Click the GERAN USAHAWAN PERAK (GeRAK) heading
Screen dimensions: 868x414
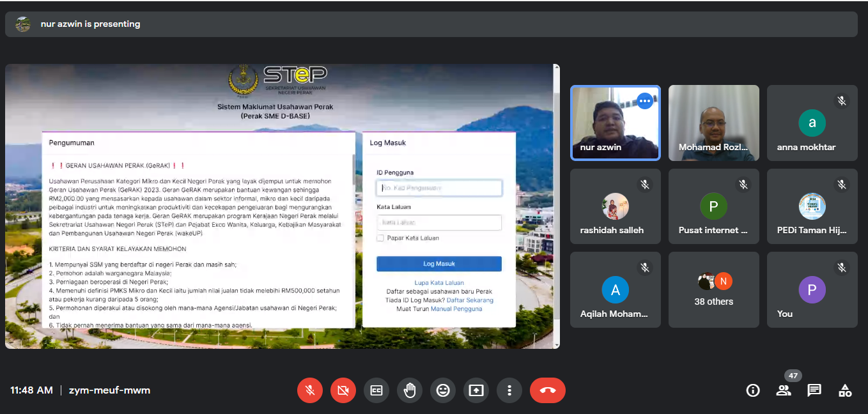point(118,165)
